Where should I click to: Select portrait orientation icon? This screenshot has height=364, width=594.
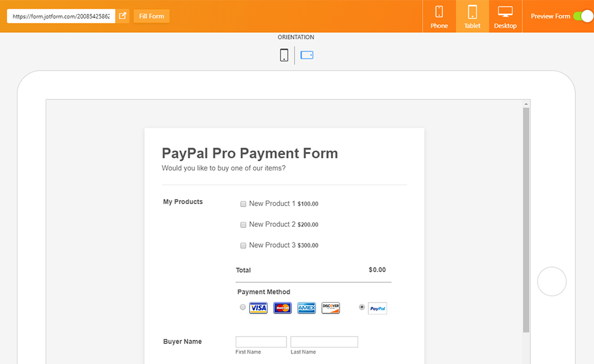point(283,55)
